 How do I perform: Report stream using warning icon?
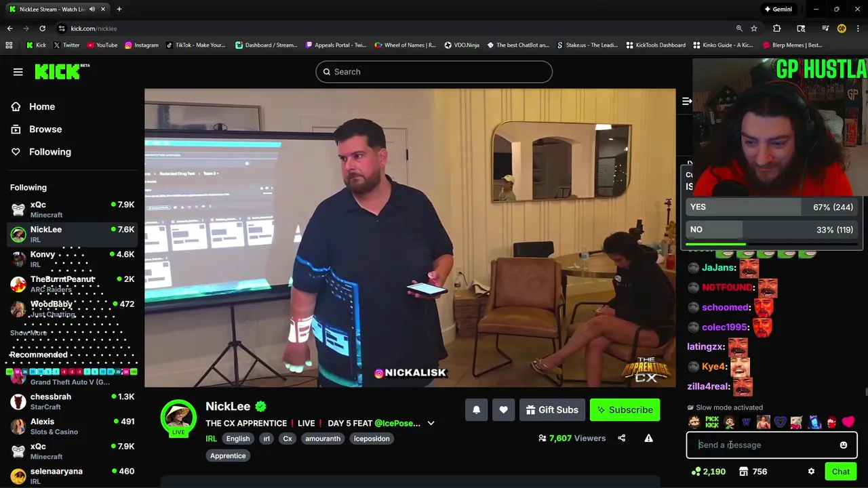pyautogui.click(x=648, y=438)
